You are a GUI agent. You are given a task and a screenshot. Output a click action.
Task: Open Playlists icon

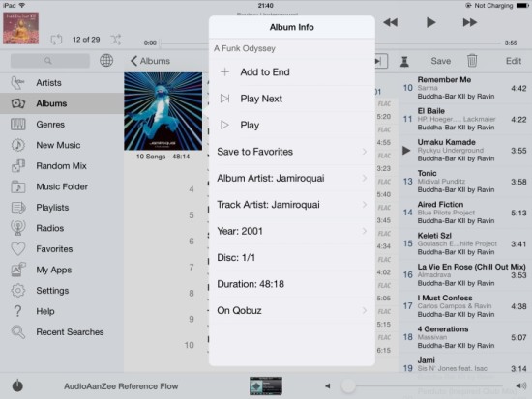click(18, 208)
